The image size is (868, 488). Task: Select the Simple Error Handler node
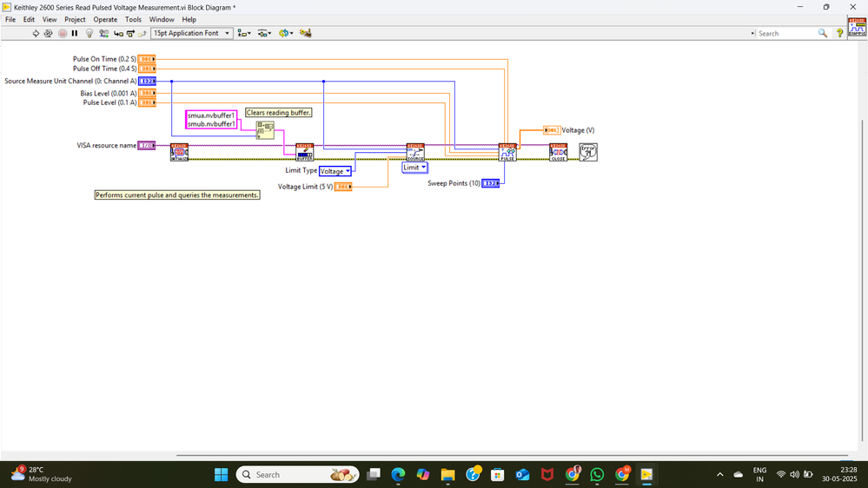(588, 152)
